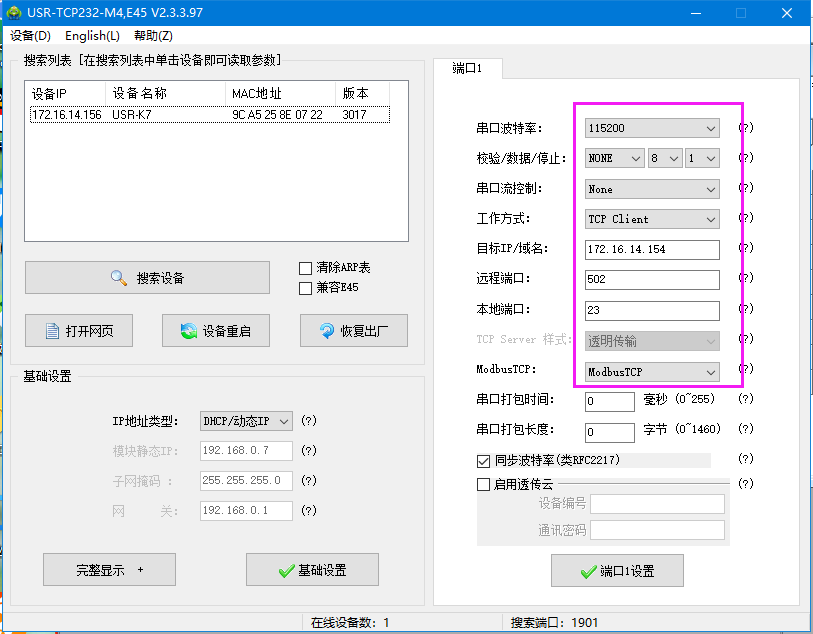
Task: Select device 172.16.14.156 in search list
Action: pyautogui.click(x=67, y=115)
